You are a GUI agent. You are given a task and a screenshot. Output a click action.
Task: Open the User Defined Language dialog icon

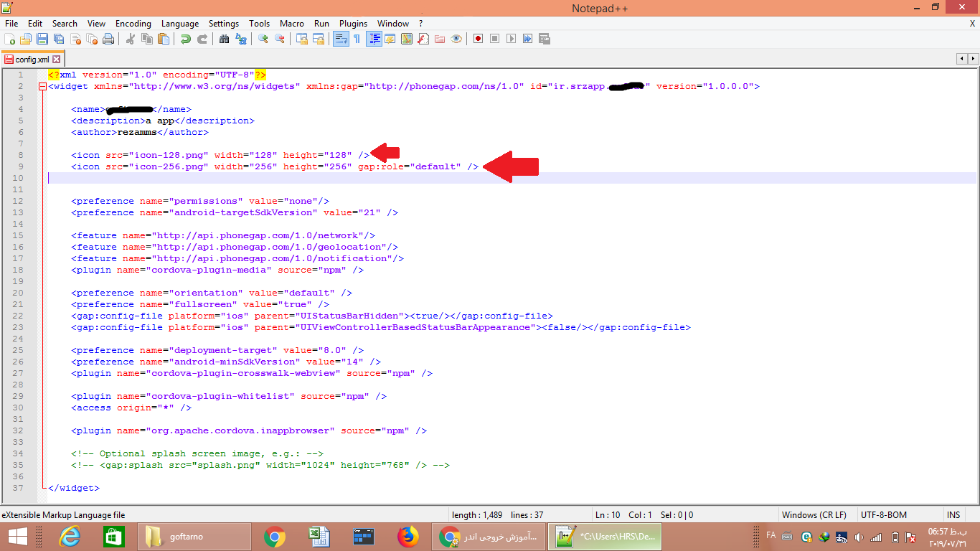pos(390,39)
